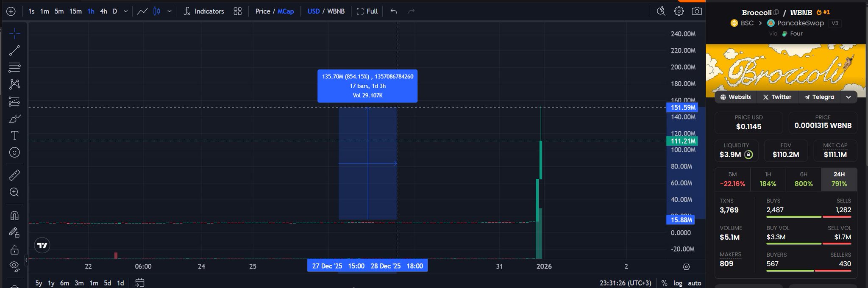Select the ruler measure tool

[14, 175]
